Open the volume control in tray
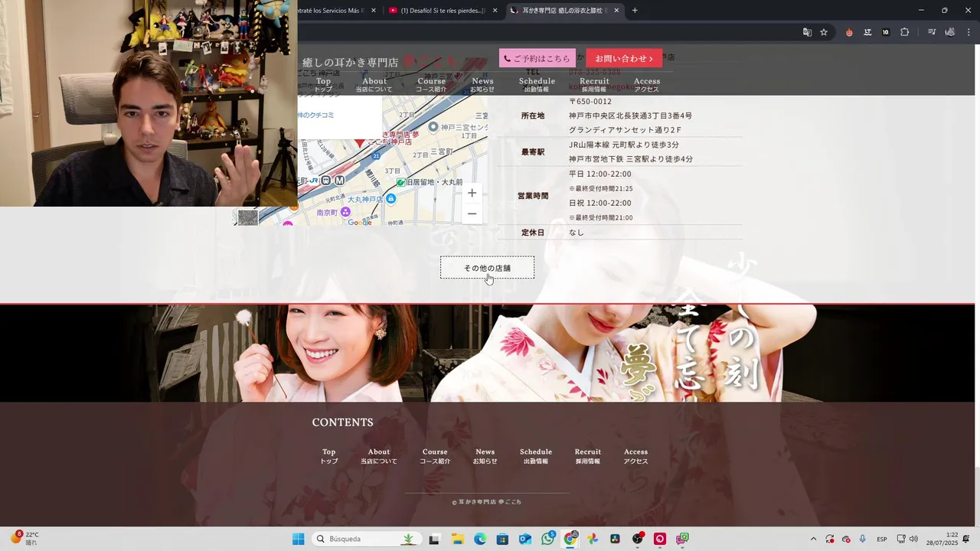 tap(913, 539)
